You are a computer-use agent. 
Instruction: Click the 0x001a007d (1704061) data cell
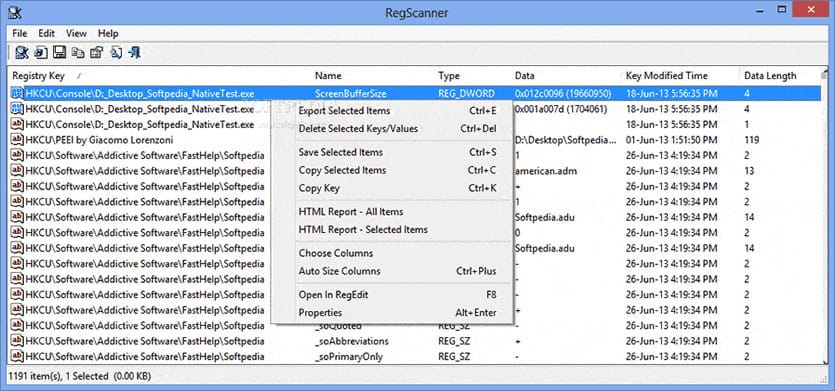pyautogui.click(x=561, y=109)
